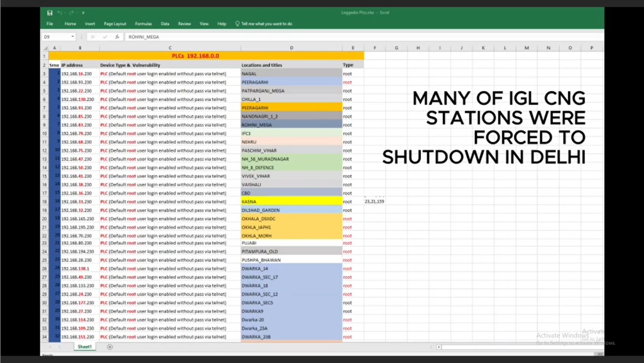This screenshot has height=363, width=644.
Task: Open the Formulas tab
Action: tap(143, 24)
